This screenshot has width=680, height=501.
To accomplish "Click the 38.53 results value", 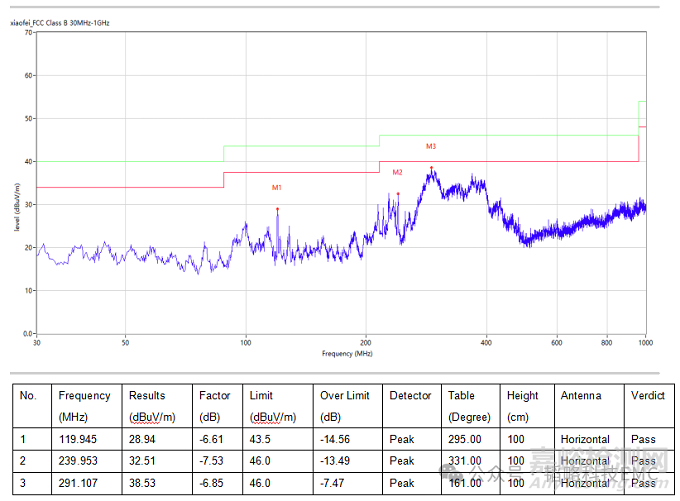I will 144,483.
